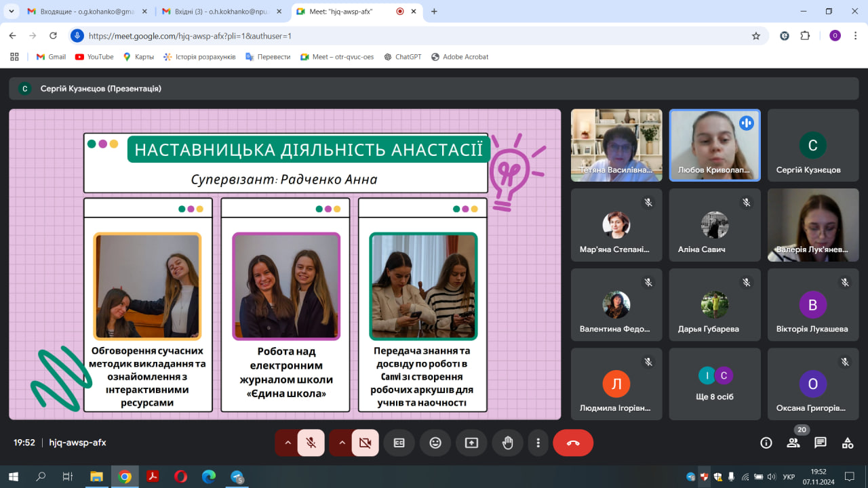Select Сергій Кузнєцов participant tile
The image size is (868, 488).
click(812, 145)
